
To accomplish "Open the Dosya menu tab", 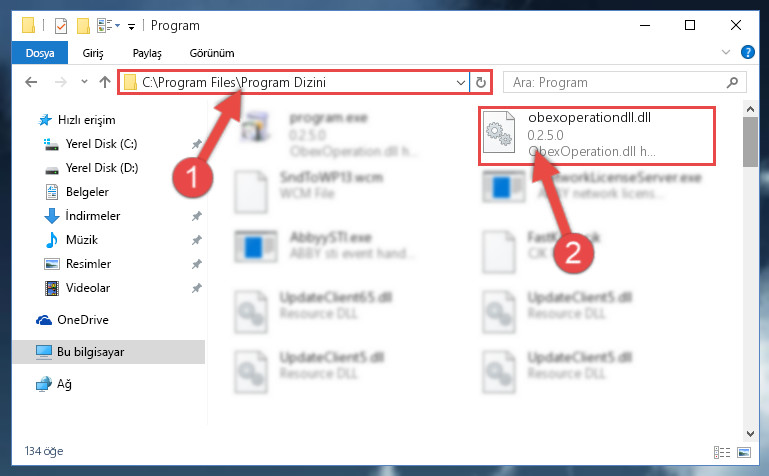I will [x=40, y=53].
